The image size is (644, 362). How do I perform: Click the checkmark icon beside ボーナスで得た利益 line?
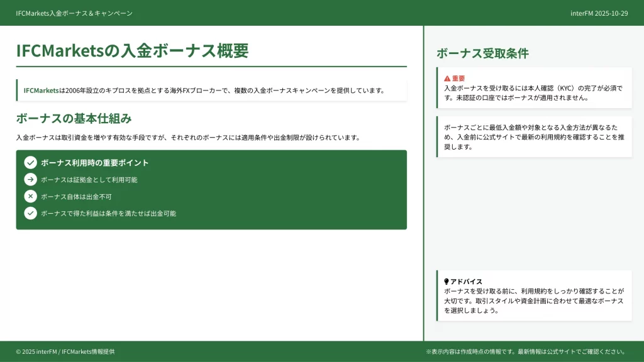coord(30,214)
